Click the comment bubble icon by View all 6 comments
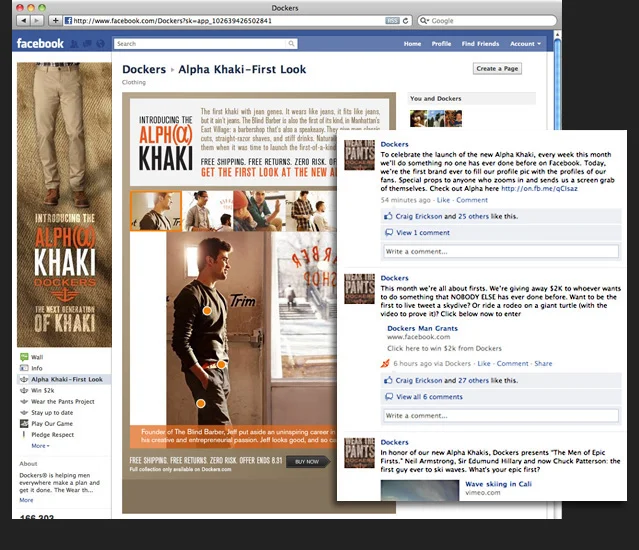Screen dimensions: 639x550 tap(389, 396)
